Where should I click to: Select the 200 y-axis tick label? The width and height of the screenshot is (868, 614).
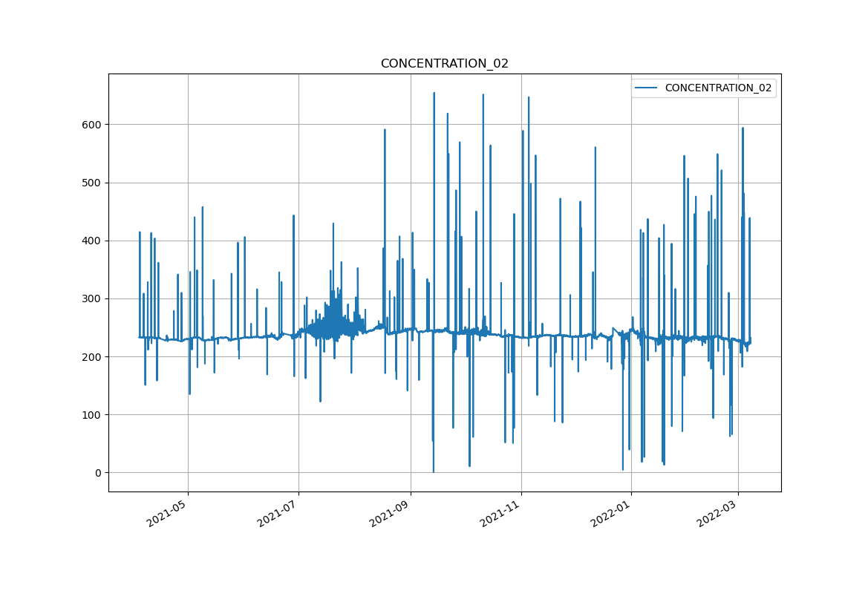91,357
